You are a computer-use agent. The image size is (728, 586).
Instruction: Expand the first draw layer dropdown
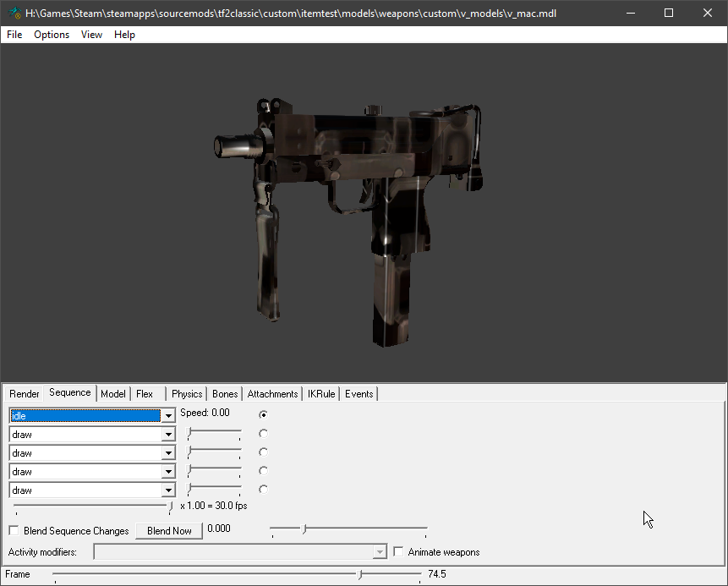point(168,435)
